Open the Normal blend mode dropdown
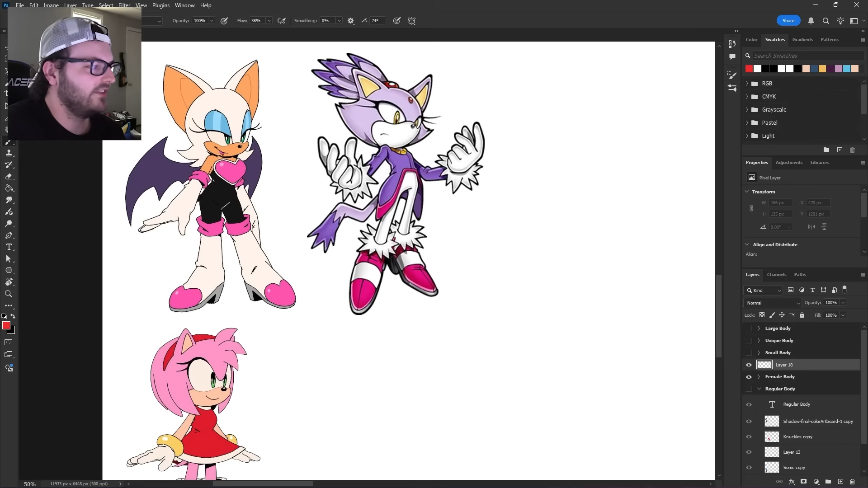The image size is (868, 488). tap(772, 303)
